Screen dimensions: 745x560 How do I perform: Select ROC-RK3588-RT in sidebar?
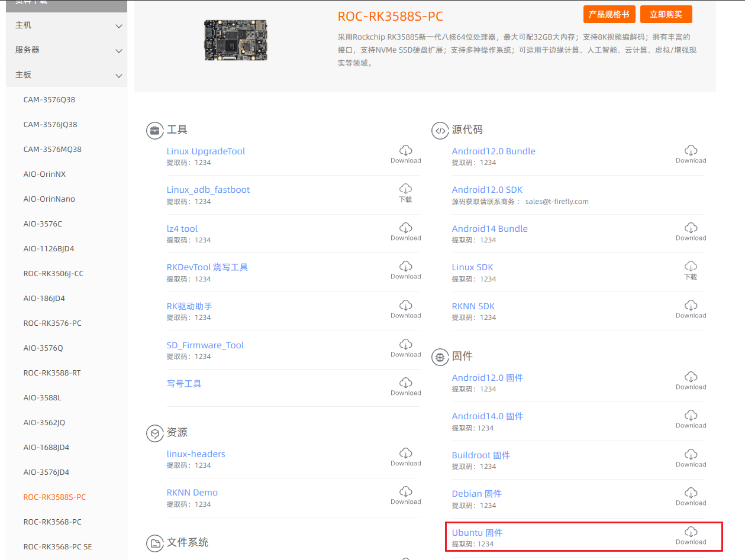point(52,373)
